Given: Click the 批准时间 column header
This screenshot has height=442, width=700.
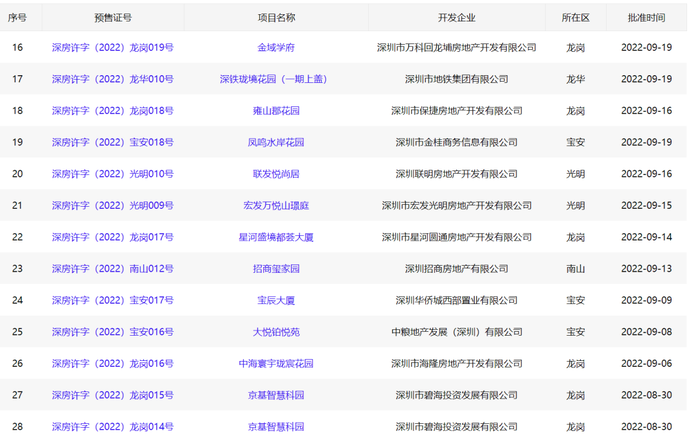Looking at the screenshot, I should [x=646, y=17].
